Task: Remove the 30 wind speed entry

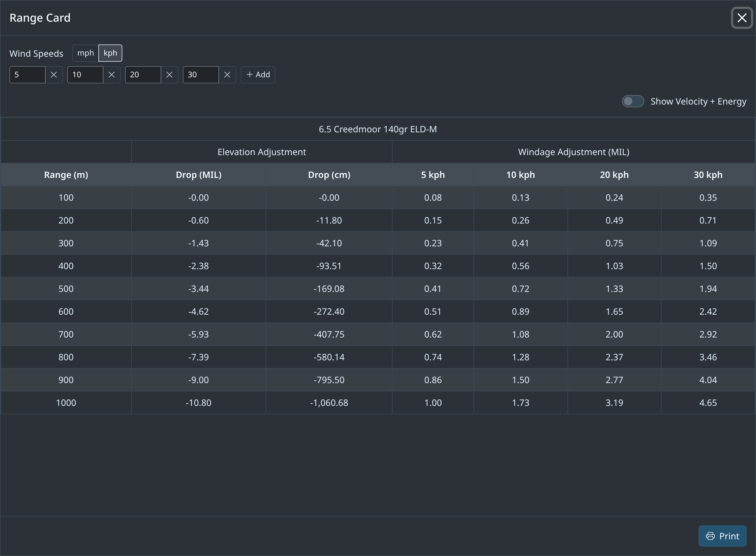Action: point(227,75)
